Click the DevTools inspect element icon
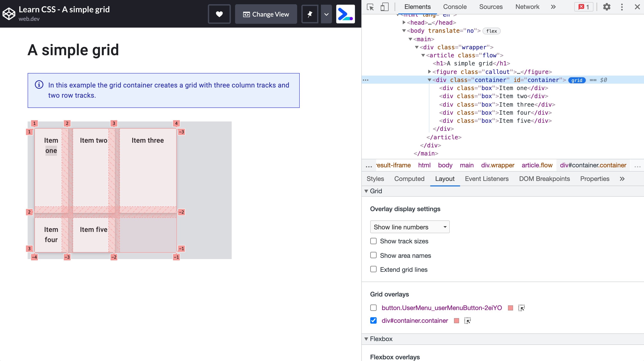The width and height of the screenshot is (644, 361). [x=371, y=7]
